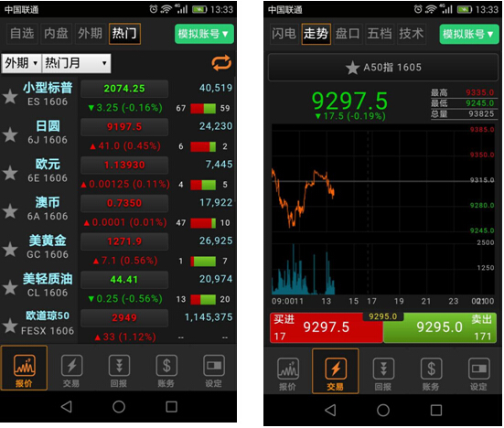Favorite the 日圆 6J 1606 star
Viewport: 504px width, 428px height.
click(10, 134)
